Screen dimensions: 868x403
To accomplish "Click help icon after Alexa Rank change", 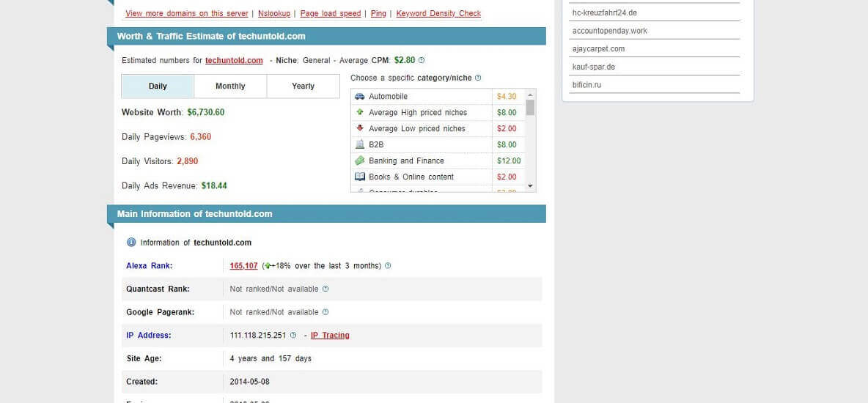I will pyautogui.click(x=388, y=266).
